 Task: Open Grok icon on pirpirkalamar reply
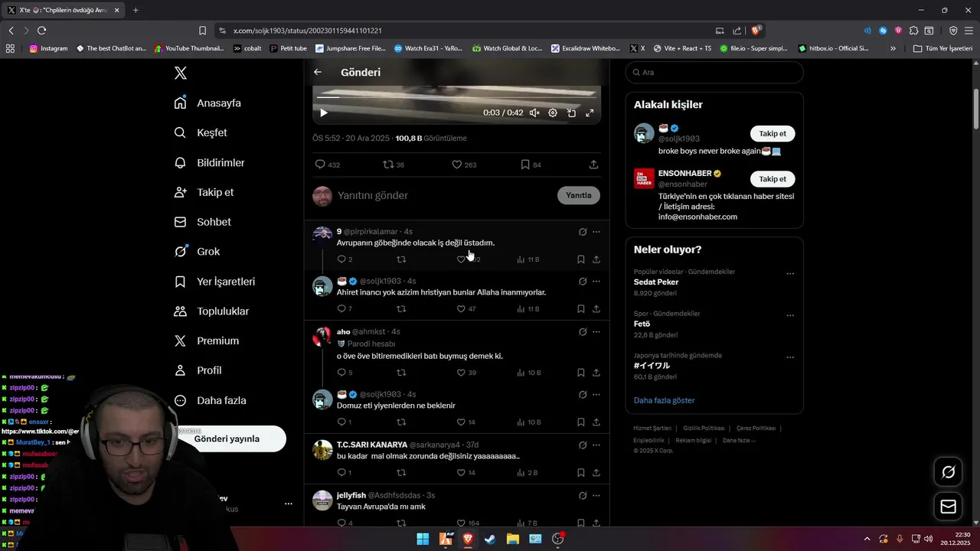point(583,232)
